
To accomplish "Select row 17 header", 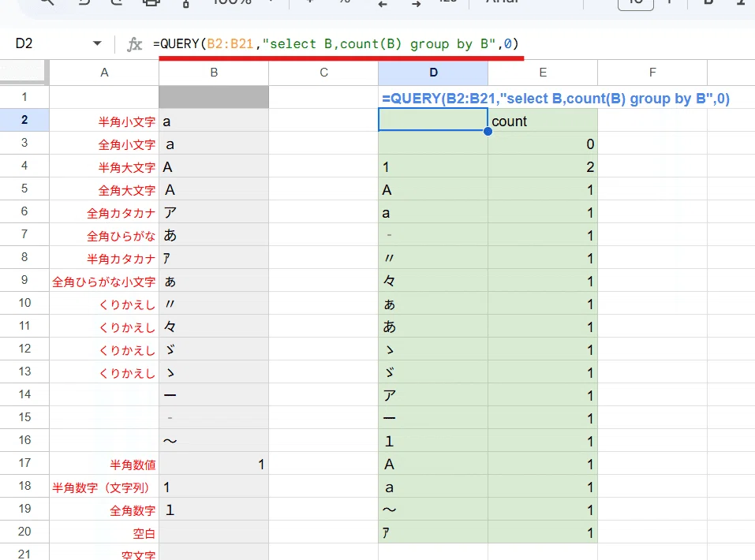I will click(24, 463).
